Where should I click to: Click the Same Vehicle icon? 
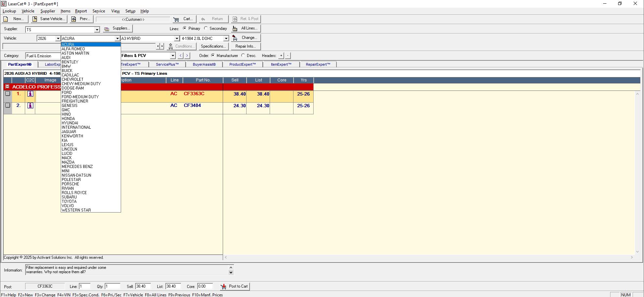[x=35, y=19]
